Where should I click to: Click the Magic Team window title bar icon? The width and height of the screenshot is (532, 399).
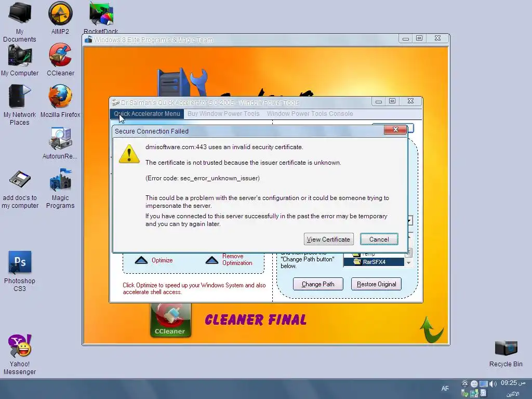[88, 39]
